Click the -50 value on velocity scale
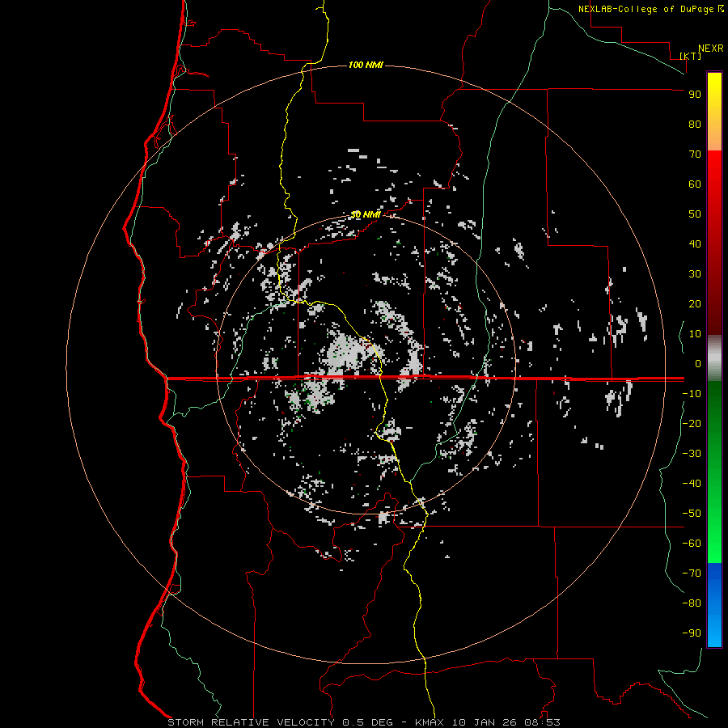This screenshot has width=728, height=728. 692,513
